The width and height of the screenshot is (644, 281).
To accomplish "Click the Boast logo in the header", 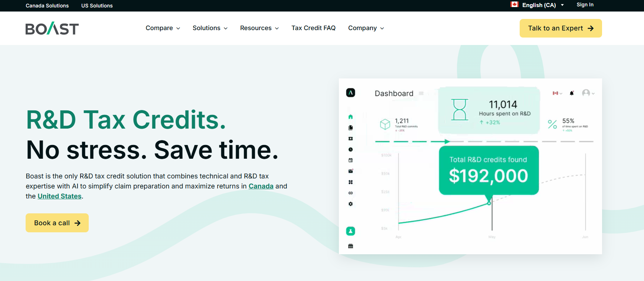I will [52, 28].
